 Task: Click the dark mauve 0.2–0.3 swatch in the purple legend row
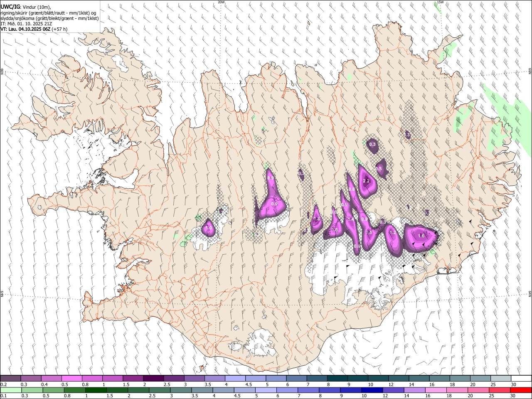[10, 379]
